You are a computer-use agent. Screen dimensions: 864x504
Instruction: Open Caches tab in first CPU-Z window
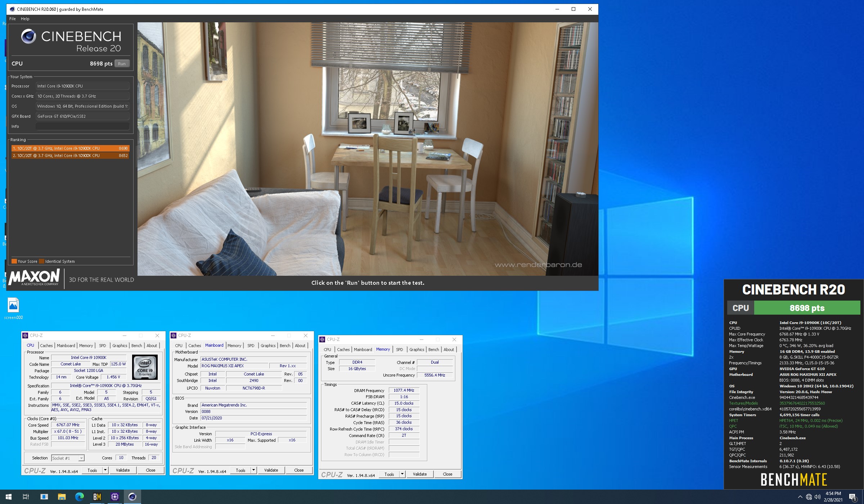click(46, 346)
